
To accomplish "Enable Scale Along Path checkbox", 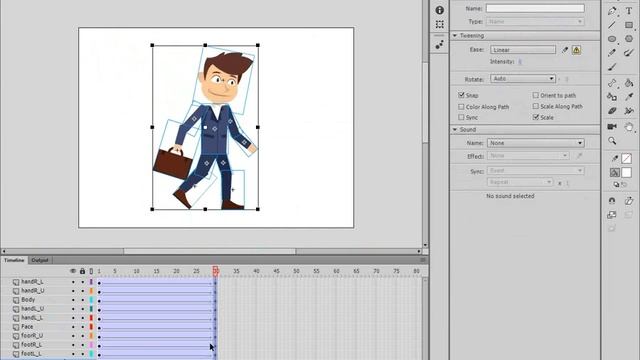I will pos(536,106).
